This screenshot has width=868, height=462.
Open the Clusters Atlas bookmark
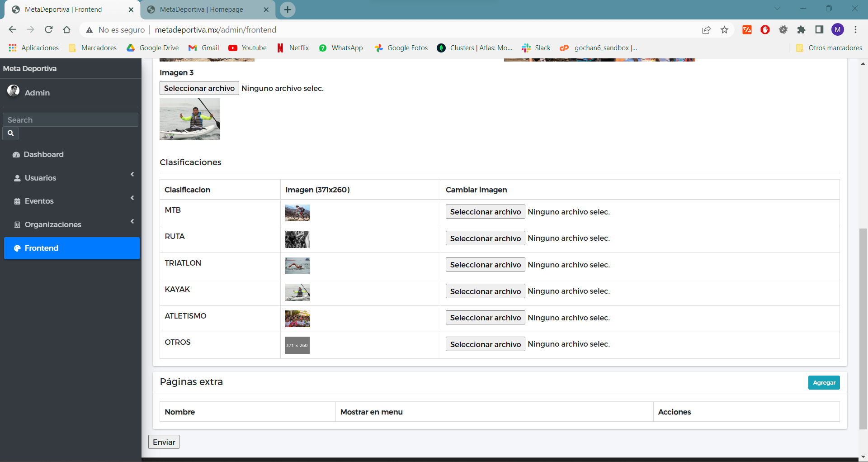tap(475, 48)
